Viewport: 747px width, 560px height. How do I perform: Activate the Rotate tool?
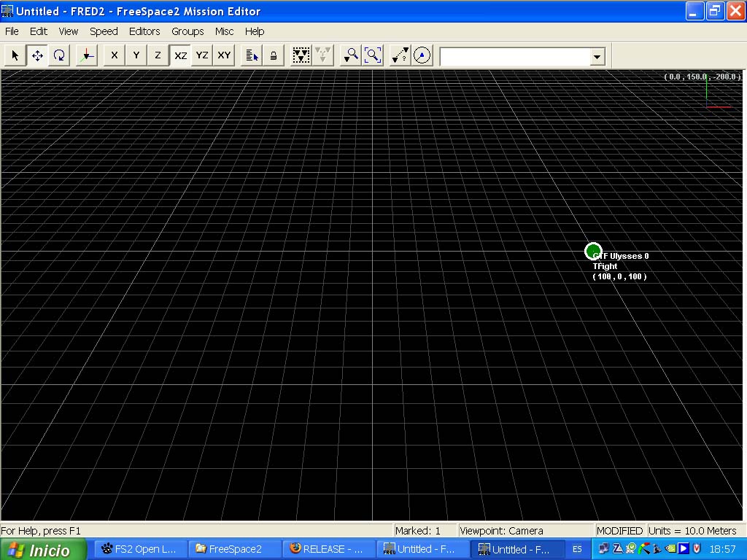(59, 55)
